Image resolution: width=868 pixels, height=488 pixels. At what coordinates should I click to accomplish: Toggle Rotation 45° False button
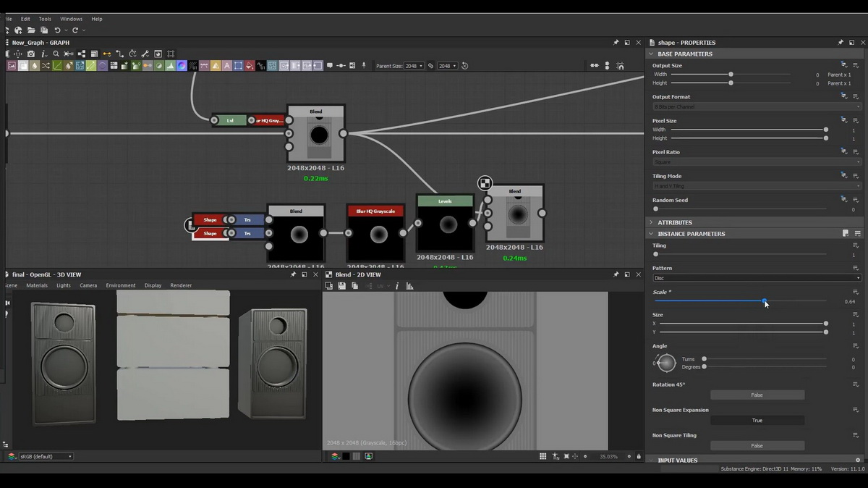(x=757, y=395)
